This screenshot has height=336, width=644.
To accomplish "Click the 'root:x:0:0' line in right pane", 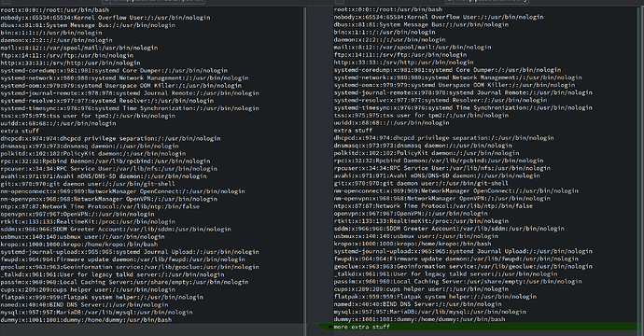I will pos(388,9).
